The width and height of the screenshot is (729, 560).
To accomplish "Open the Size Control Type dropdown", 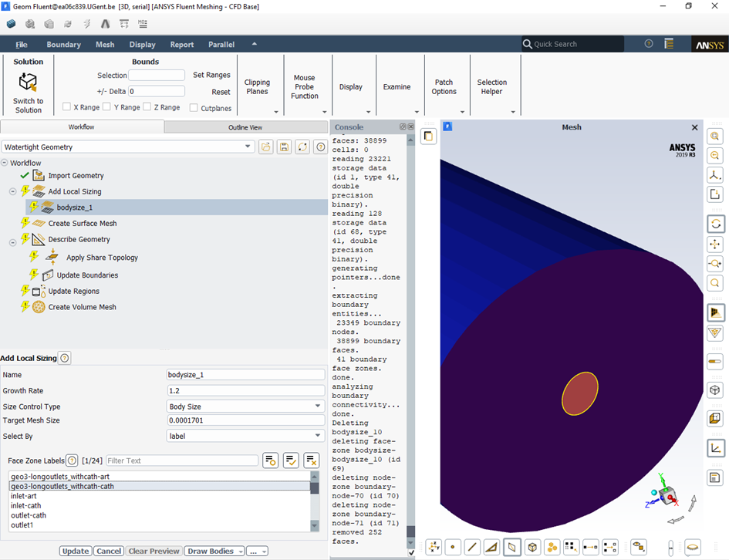I will click(x=245, y=407).
